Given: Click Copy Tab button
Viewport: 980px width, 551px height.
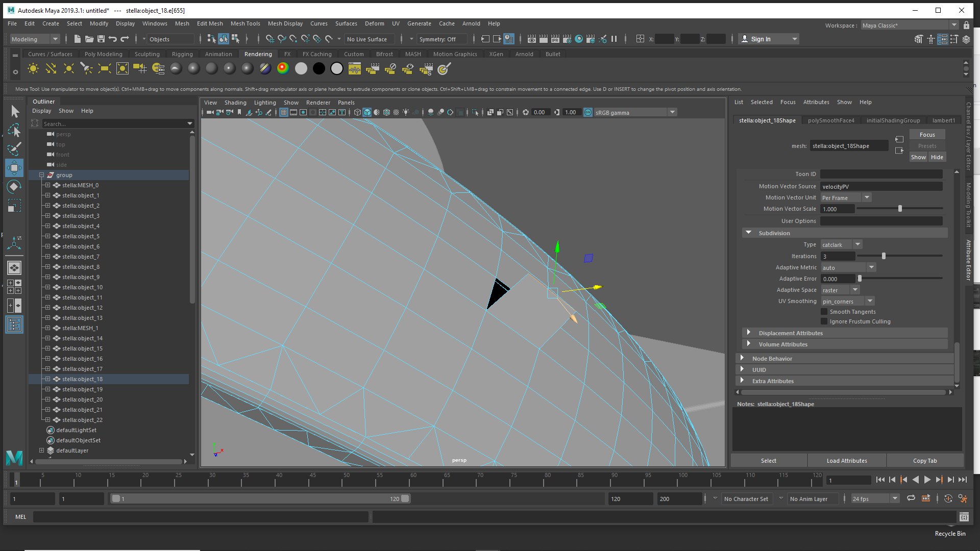Looking at the screenshot, I should click(x=925, y=461).
